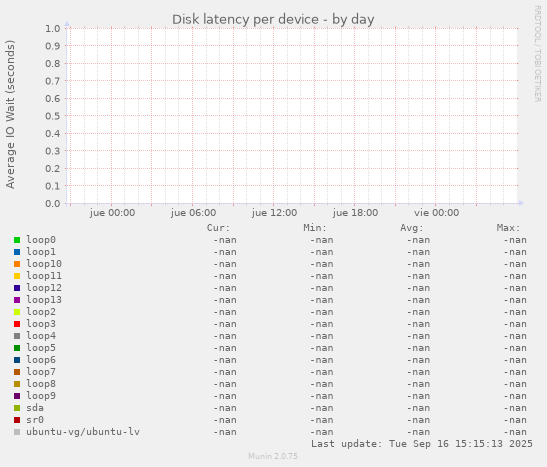547x467 pixels.
Task: Select the loop1 legend label
Action: (41, 252)
